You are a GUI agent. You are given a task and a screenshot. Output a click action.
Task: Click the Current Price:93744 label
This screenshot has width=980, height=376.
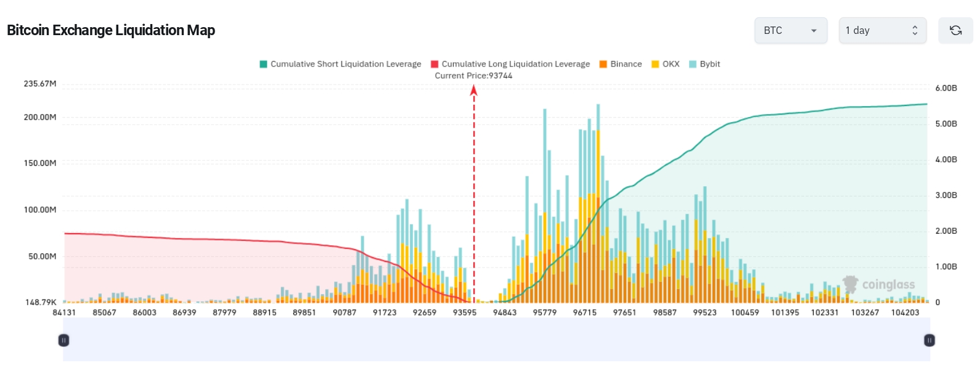(x=473, y=76)
